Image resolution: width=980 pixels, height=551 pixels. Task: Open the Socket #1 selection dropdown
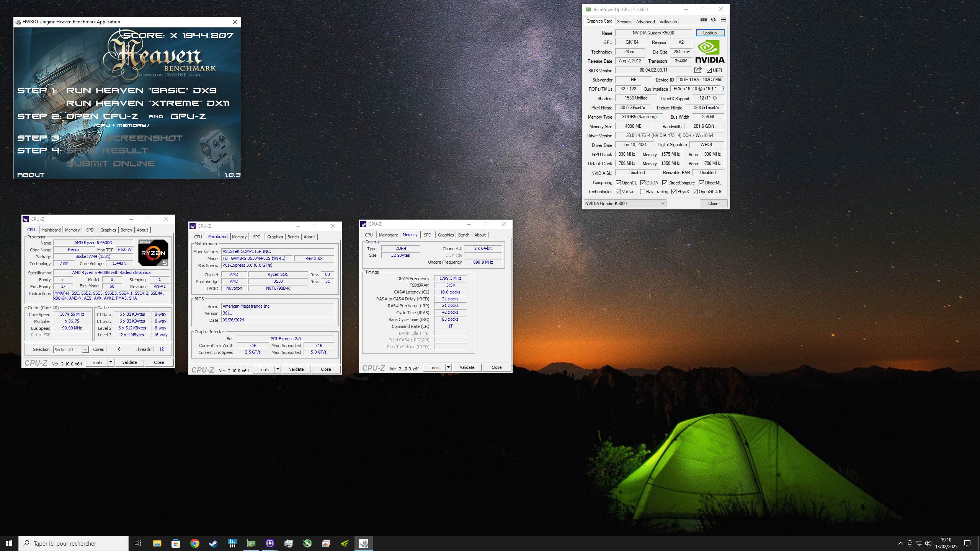[x=71, y=349]
